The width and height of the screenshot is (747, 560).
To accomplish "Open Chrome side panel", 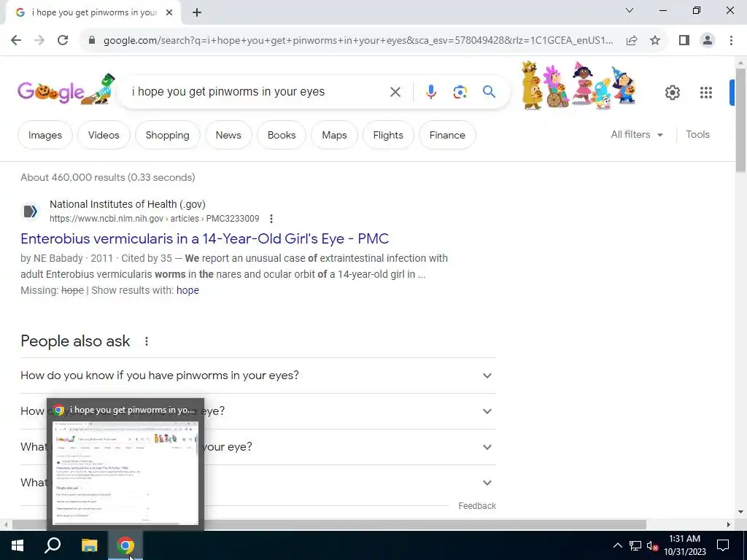I will tap(684, 40).
